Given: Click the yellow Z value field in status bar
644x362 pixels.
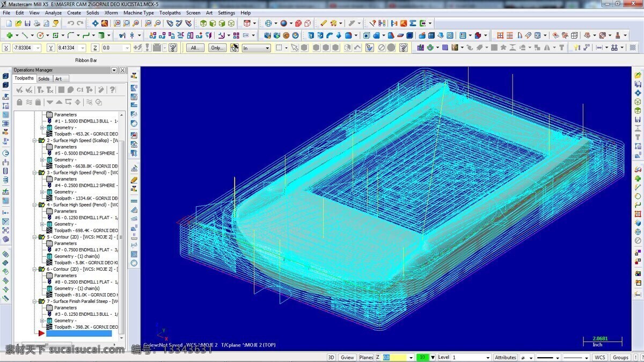Looking at the screenshot, I should coord(394,357).
